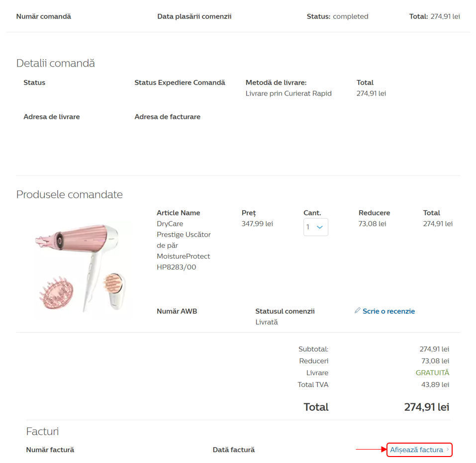Click the Adresa de livrare label

click(52, 117)
